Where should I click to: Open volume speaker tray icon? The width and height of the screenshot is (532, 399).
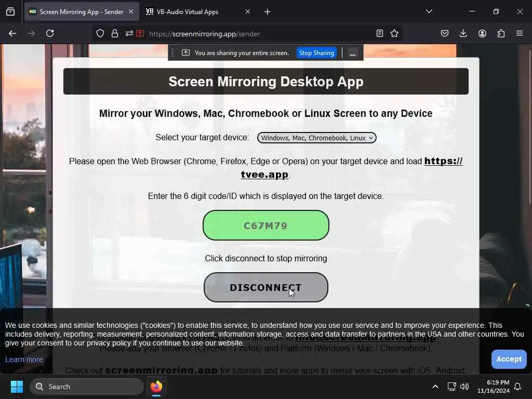tap(464, 387)
